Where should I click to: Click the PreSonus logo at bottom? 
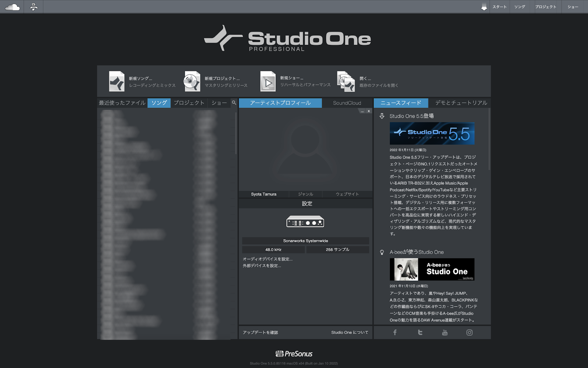pyautogui.click(x=294, y=354)
